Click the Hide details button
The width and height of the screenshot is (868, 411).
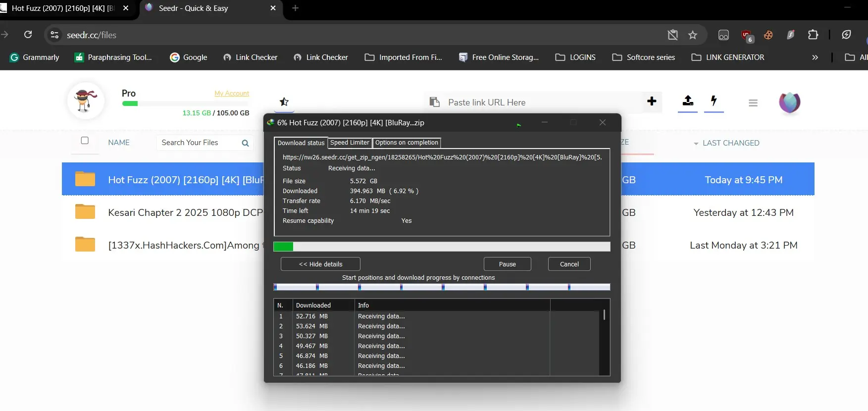320,264
